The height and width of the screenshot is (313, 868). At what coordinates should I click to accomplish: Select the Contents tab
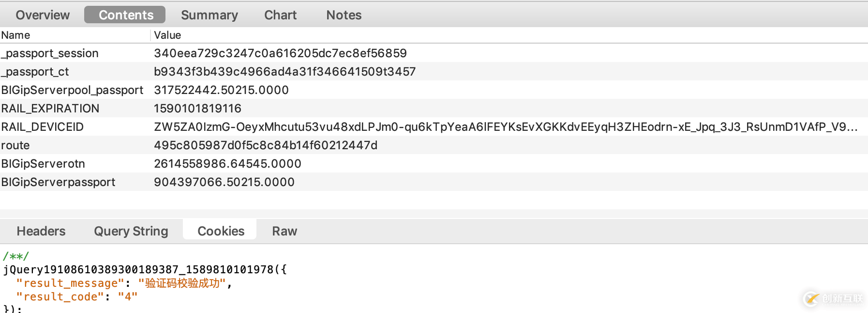click(125, 15)
